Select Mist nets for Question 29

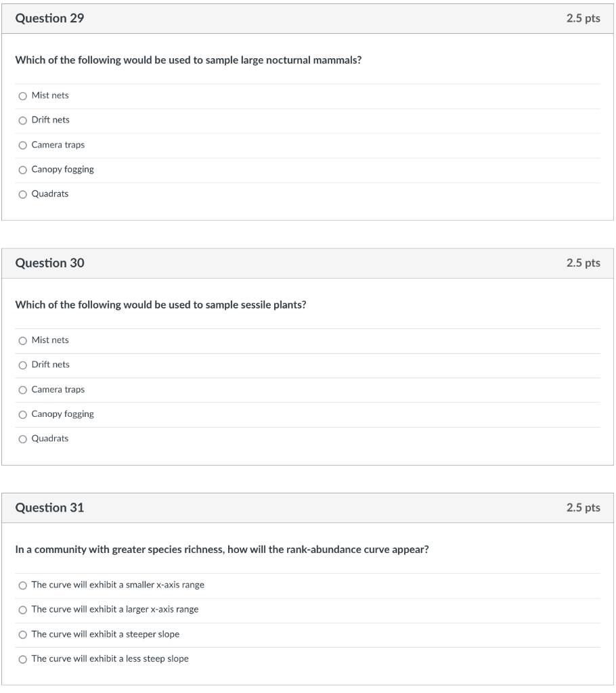coord(23,95)
